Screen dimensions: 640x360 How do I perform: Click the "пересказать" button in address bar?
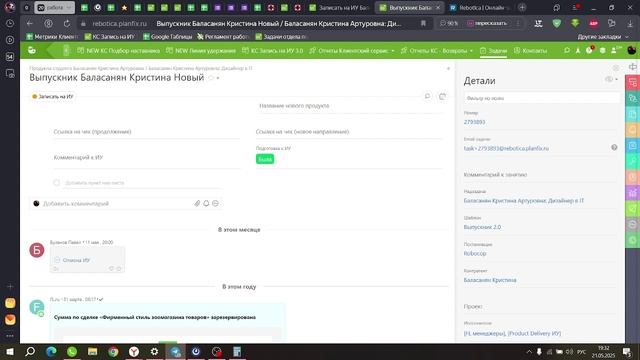487,24
